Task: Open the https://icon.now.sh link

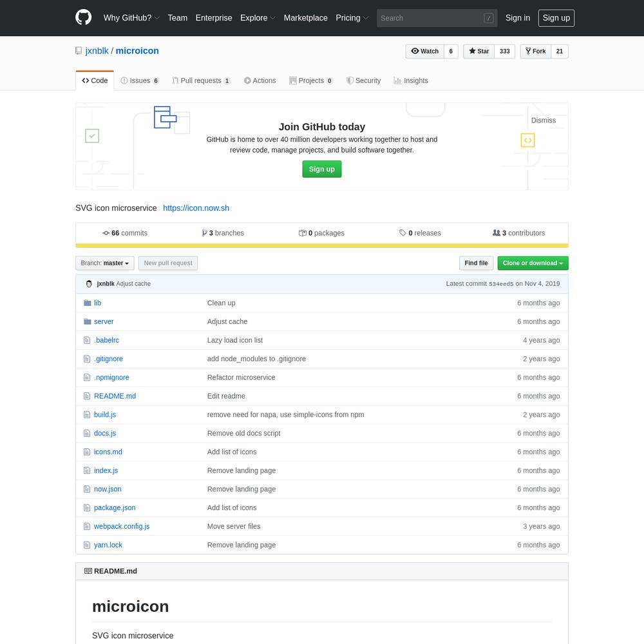Action: click(196, 208)
